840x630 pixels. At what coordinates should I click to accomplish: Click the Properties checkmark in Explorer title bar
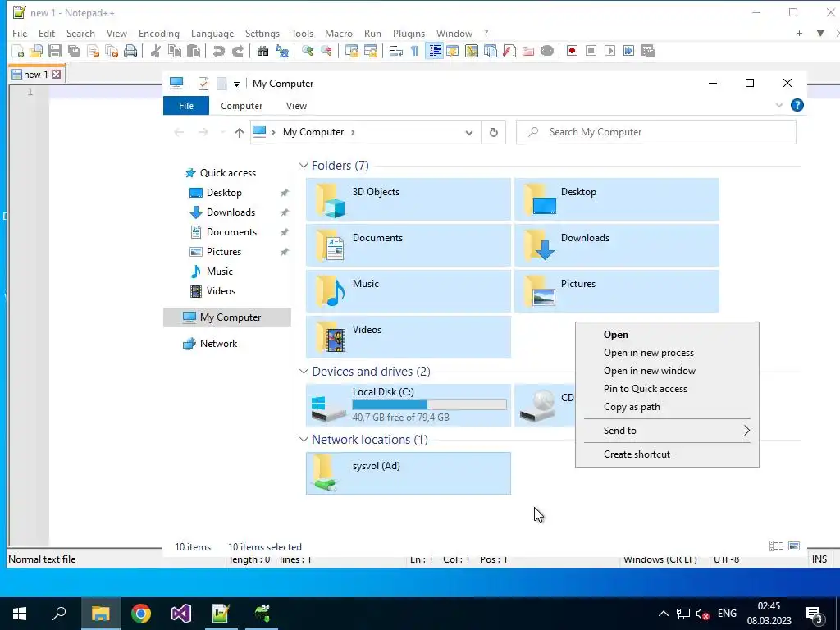[203, 84]
